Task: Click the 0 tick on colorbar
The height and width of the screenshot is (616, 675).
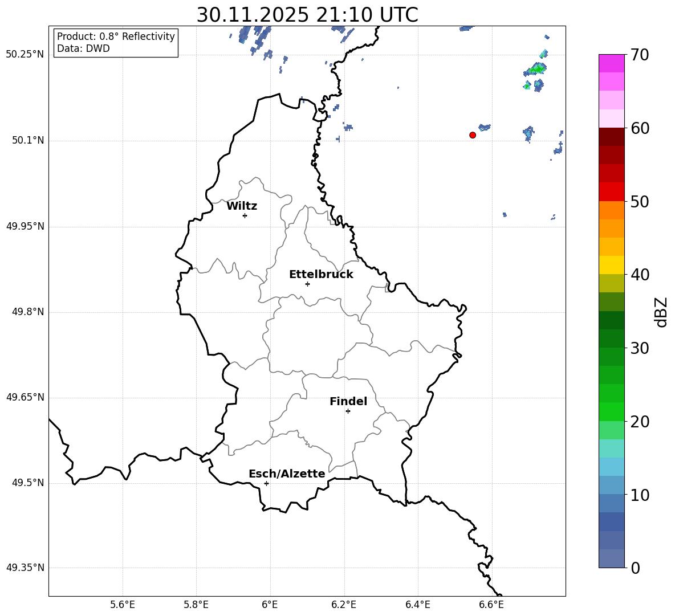Action: pos(635,568)
